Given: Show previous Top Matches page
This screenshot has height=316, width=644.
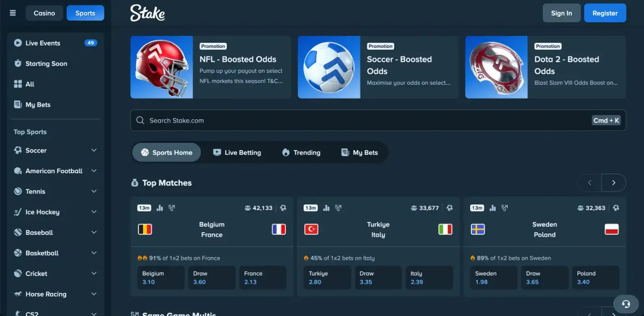Looking at the screenshot, I should 590,183.
